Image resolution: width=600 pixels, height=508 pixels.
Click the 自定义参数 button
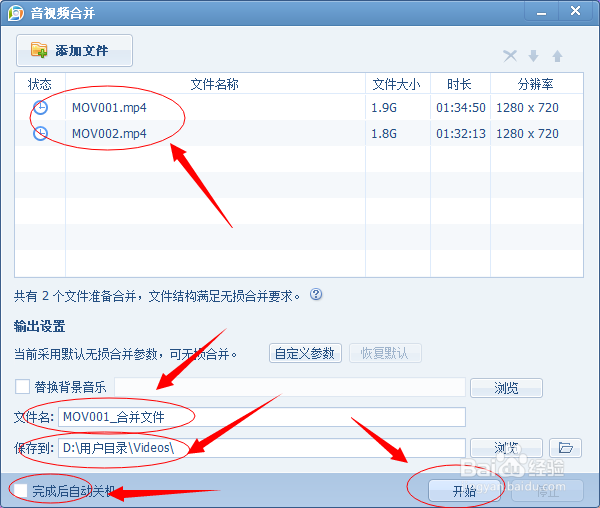tap(305, 353)
